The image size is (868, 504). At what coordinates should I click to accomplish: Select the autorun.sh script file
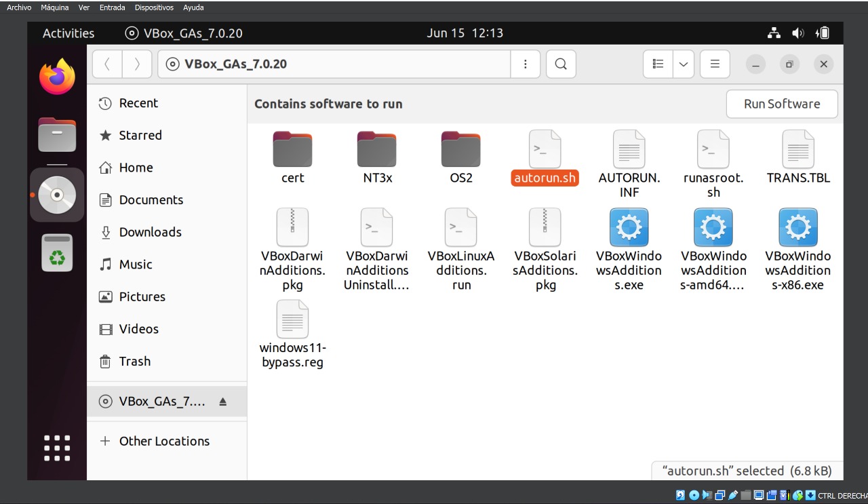click(x=545, y=158)
